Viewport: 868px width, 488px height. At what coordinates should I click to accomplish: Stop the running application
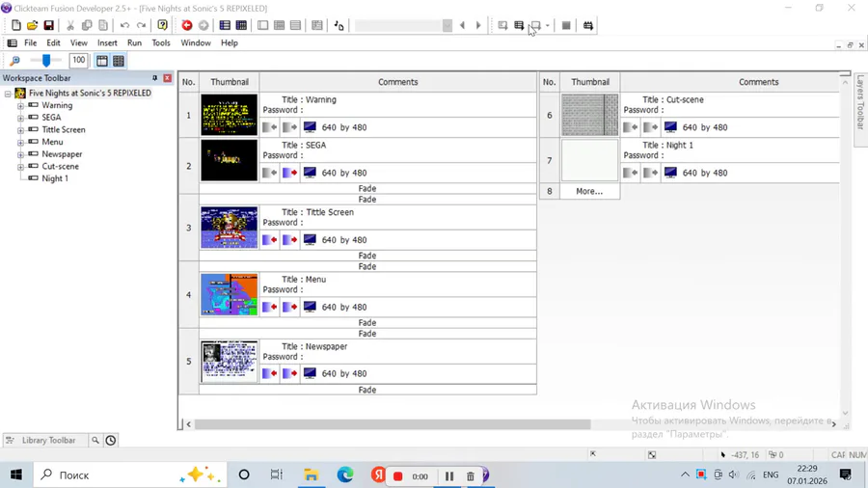[x=566, y=25]
